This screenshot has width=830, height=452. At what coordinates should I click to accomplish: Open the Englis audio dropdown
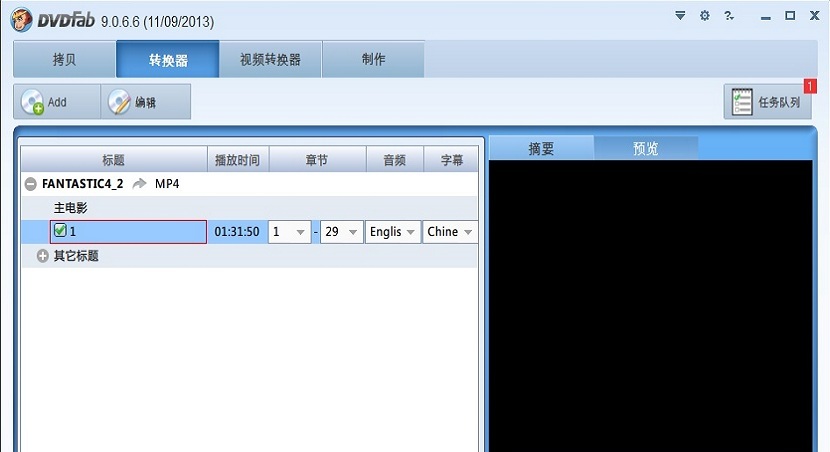click(x=393, y=232)
